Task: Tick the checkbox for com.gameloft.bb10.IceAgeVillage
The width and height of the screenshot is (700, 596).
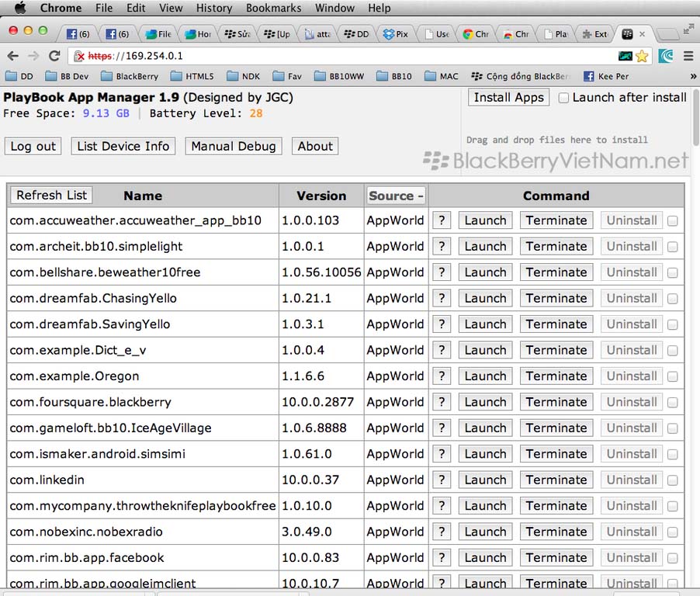Action: pyautogui.click(x=672, y=428)
